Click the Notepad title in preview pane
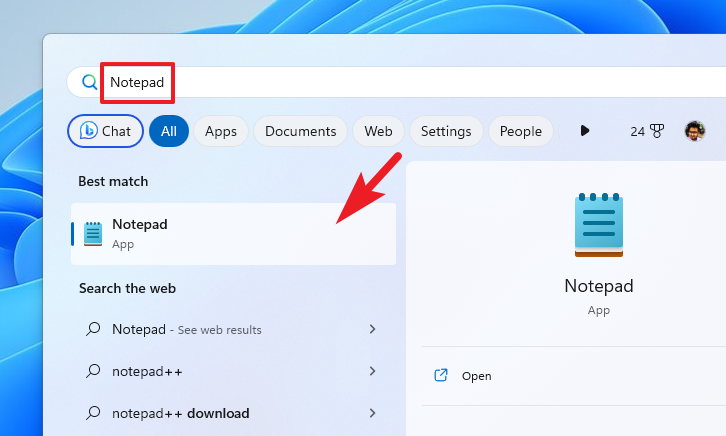726x436 pixels. coord(599,286)
